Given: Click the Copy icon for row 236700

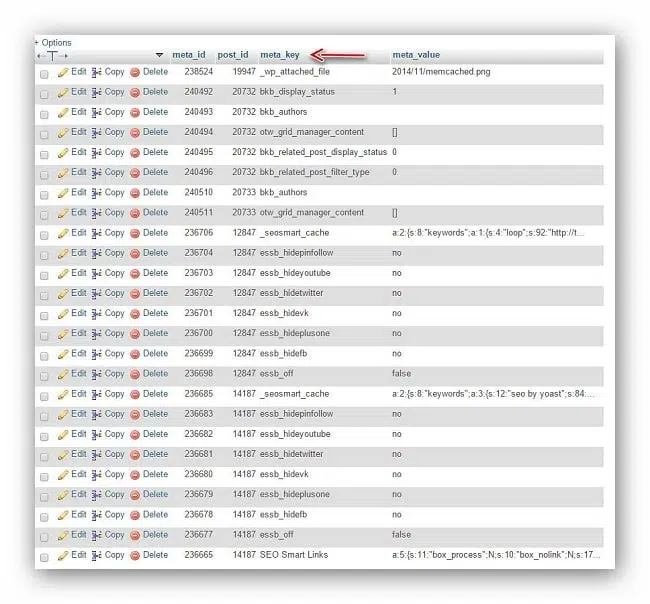Looking at the screenshot, I should tap(97, 334).
